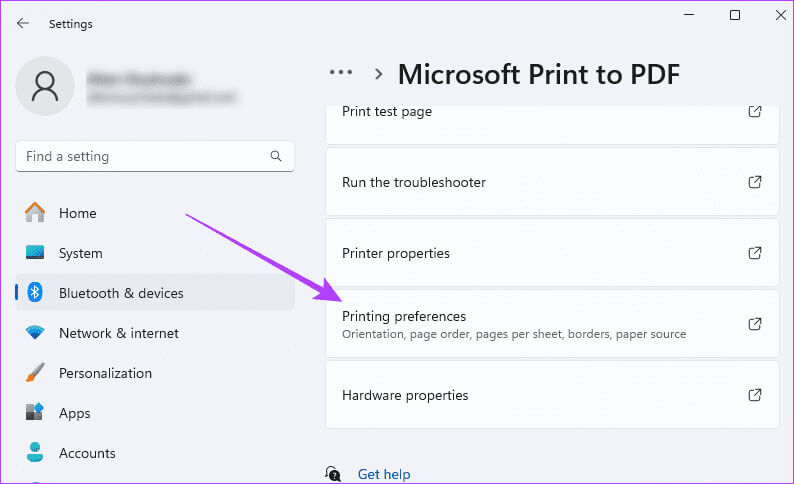This screenshot has width=794, height=484.
Task: Click the Settings window title text
Action: coord(70,24)
